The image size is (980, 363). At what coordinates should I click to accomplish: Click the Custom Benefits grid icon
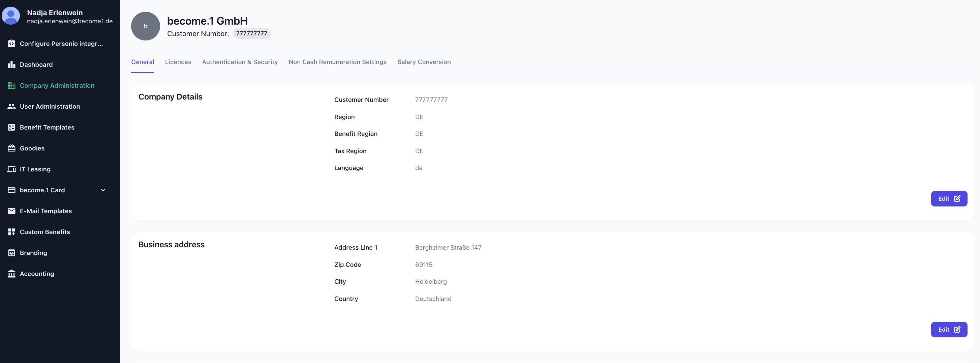[x=11, y=232]
